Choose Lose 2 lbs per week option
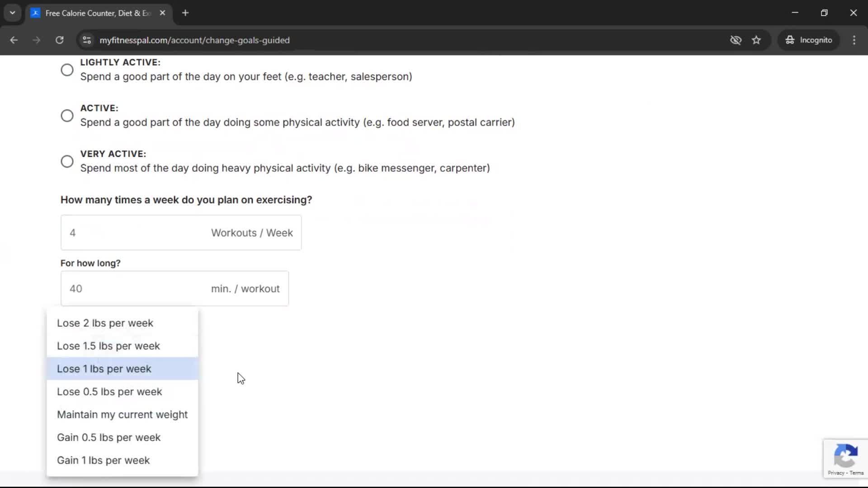The height and width of the screenshot is (488, 868). click(x=123, y=323)
